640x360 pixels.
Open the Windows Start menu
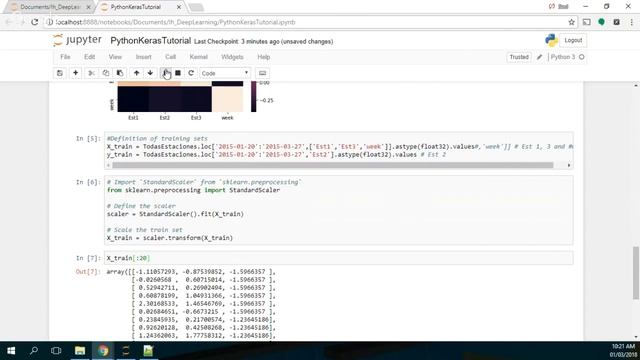[11, 351]
